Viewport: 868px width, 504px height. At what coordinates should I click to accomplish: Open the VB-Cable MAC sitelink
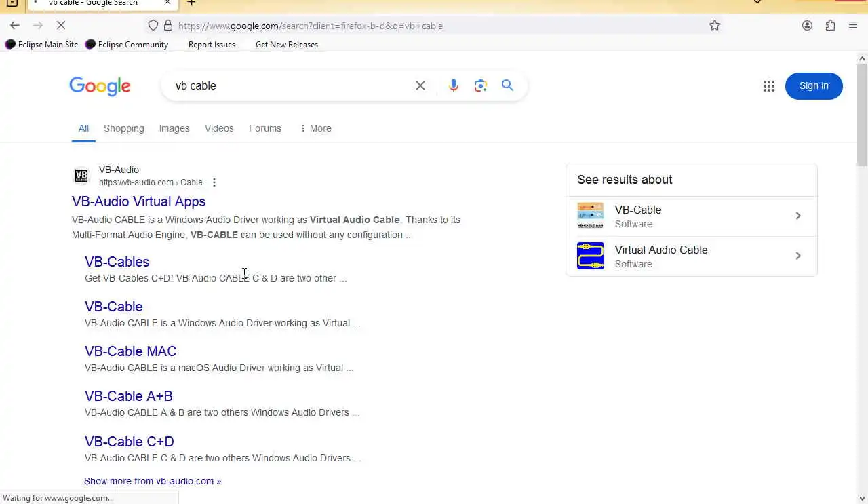click(x=131, y=351)
